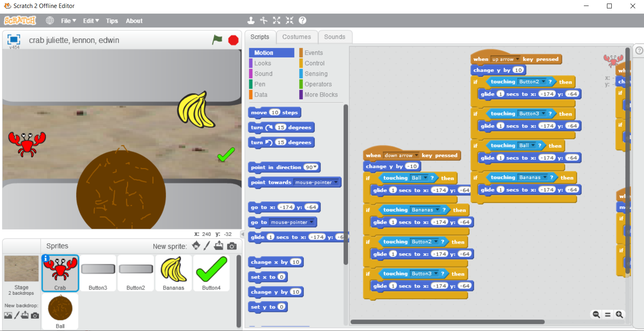Select the Delete scissors tool
The width and height of the screenshot is (644, 331).
coord(264,20)
